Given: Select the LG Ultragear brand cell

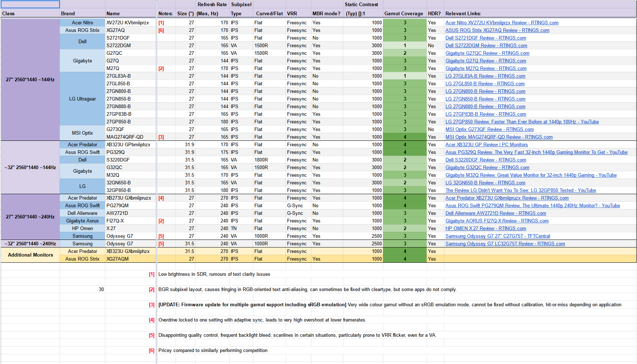Looking at the screenshot, I should [x=82, y=99].
